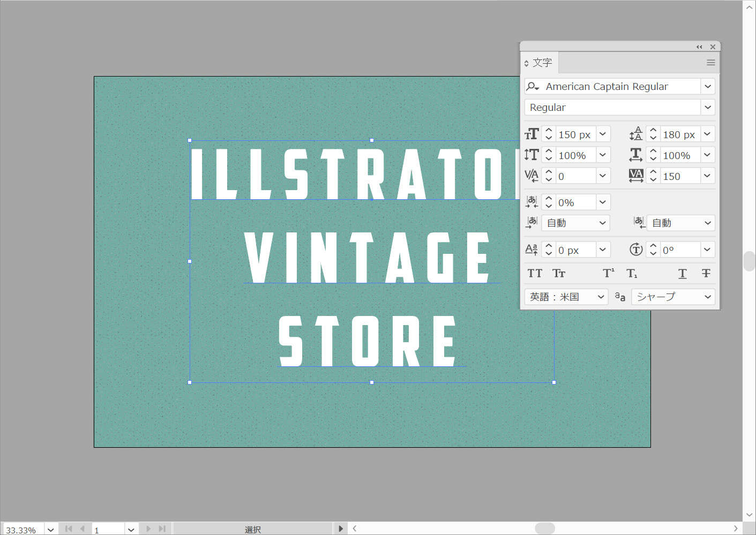Open the status bar 選択 flyout arrow
The width and height of the screenshot is (756, 535).
point(341,529)
